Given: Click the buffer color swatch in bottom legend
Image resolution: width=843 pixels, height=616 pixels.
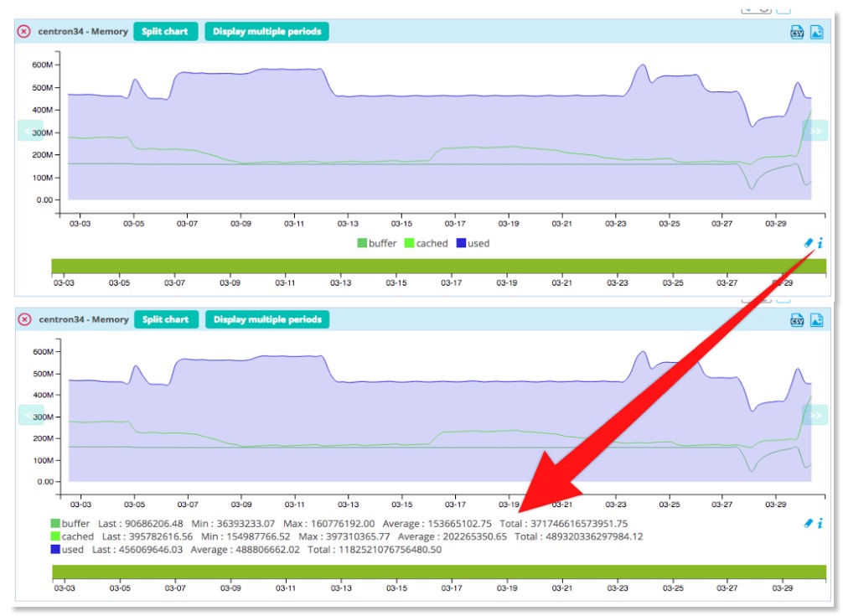Looking at the screenshot, I should [55, 523].
